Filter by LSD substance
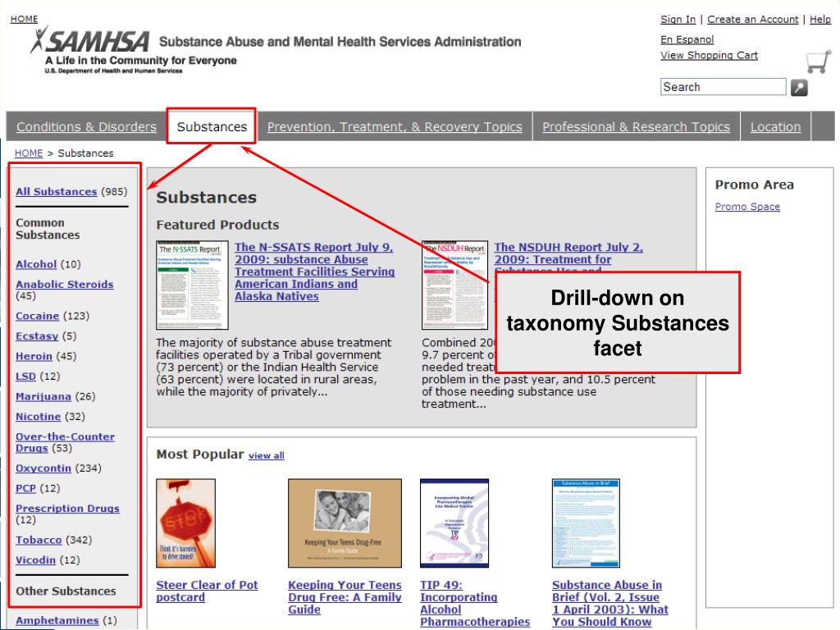This screenshot has width=840, height=630. point(25,377)
